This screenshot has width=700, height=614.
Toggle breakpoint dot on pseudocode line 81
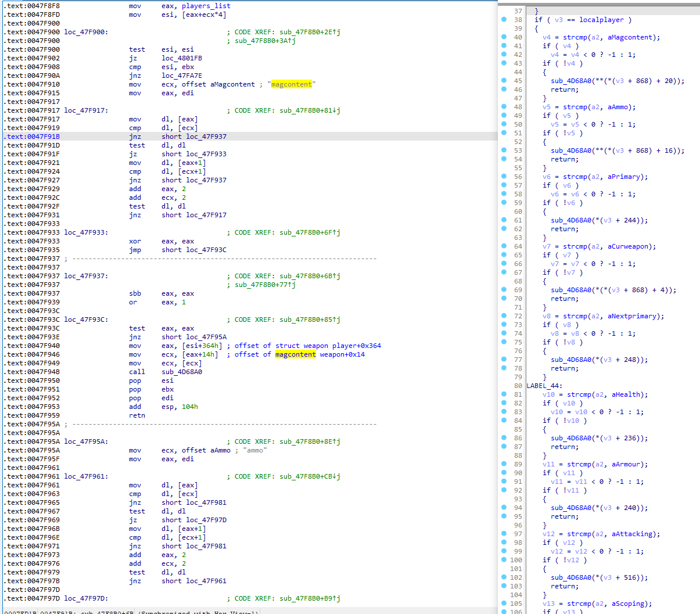point(504,394)
